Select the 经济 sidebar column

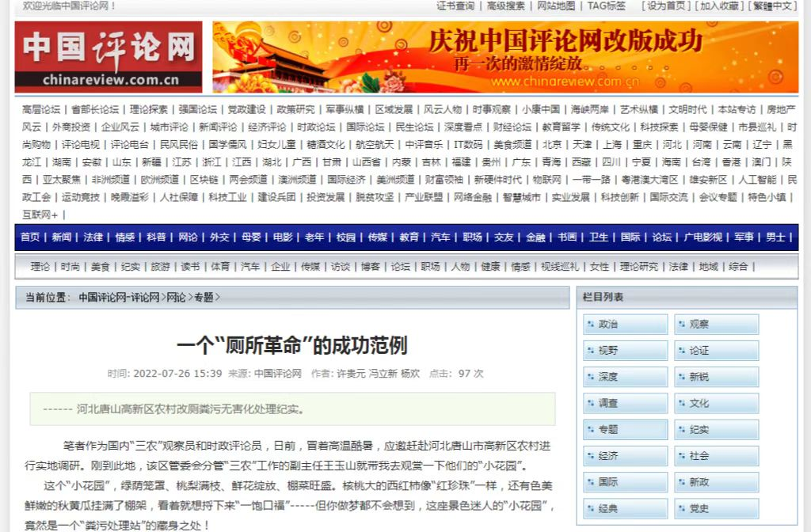point(625,457)
